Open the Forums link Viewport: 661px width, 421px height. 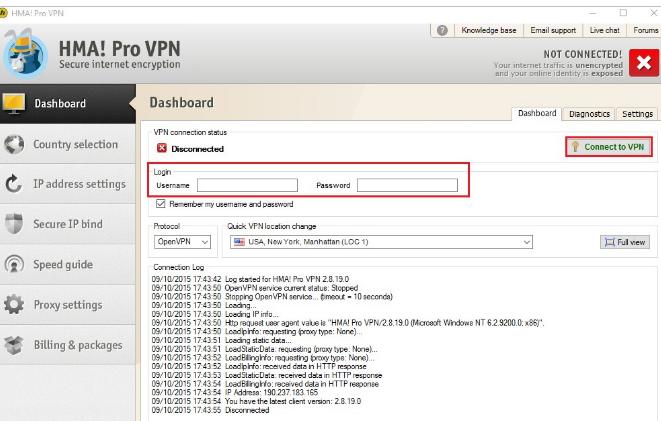tap(645, 30)
